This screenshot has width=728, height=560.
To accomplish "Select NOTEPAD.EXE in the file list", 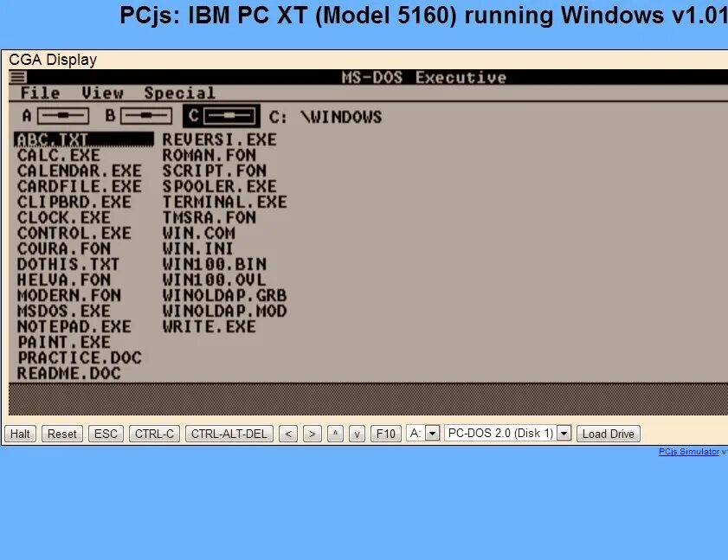I will click(74, 326).
